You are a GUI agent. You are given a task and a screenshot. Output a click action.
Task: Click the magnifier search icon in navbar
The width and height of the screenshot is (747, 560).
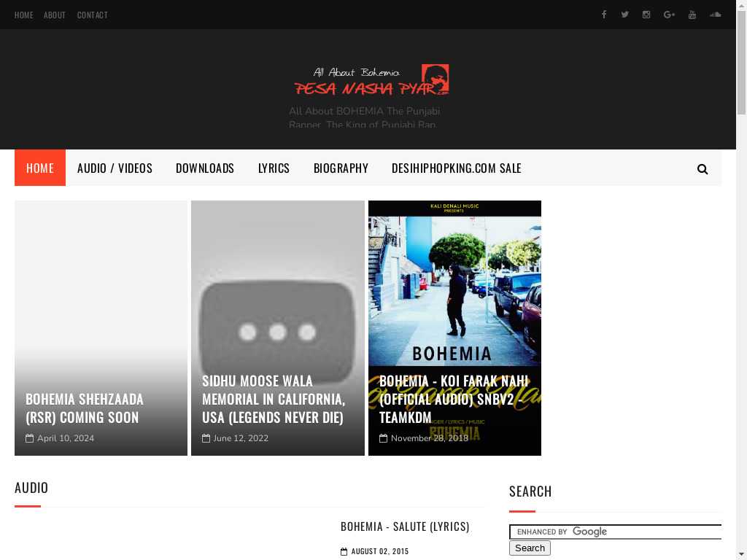coord(703,169)
